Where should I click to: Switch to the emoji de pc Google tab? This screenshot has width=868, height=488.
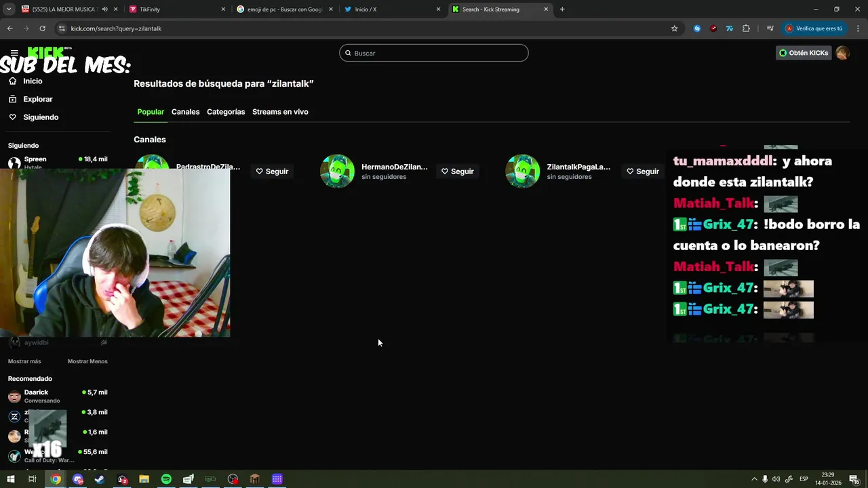tap(283, 9)
